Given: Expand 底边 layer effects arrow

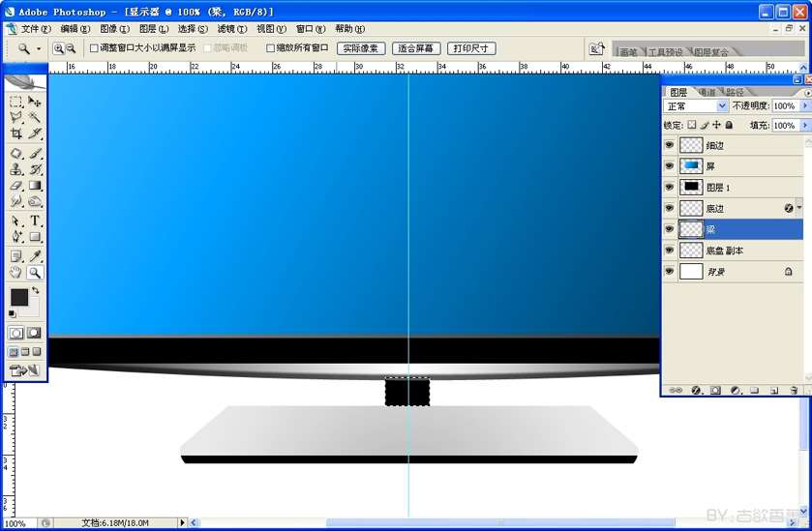Looking at the screenshot, I should tap(799, 208).
